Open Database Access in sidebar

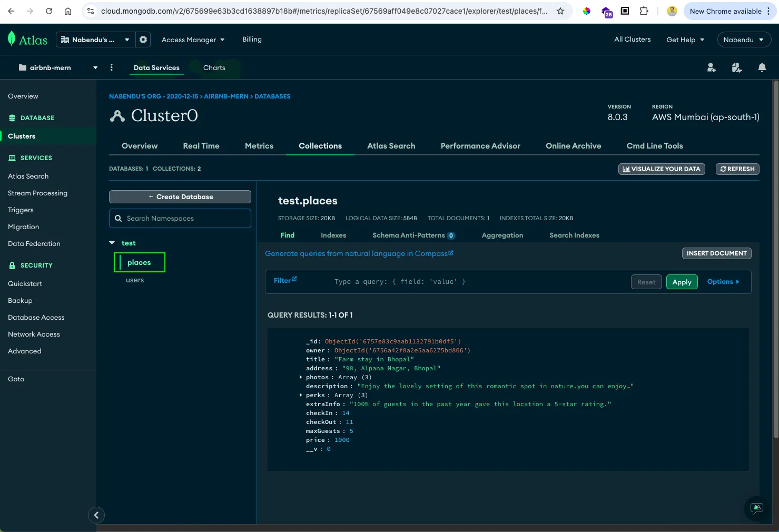pos(36,318)
